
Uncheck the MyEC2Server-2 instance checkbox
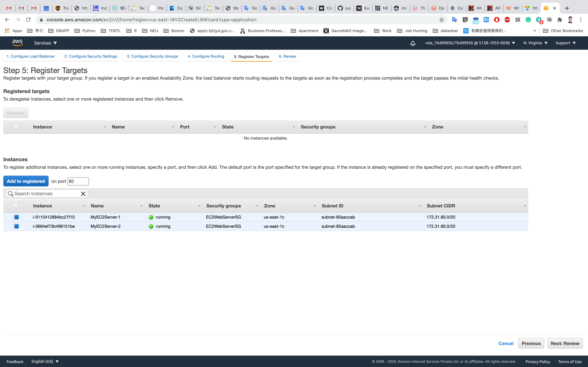[x=16, y=226]
